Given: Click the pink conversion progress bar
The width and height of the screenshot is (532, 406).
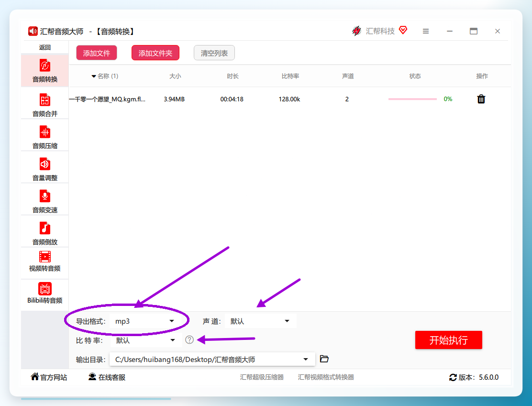Looking at the screenshot, I should [412, 99].
